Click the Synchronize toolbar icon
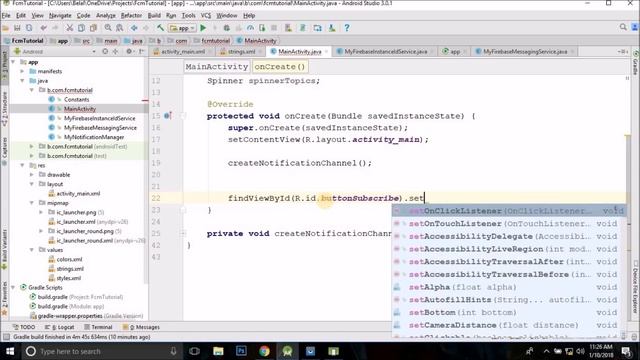This screenshot has width=640, height=360. [x=29, y=28]
